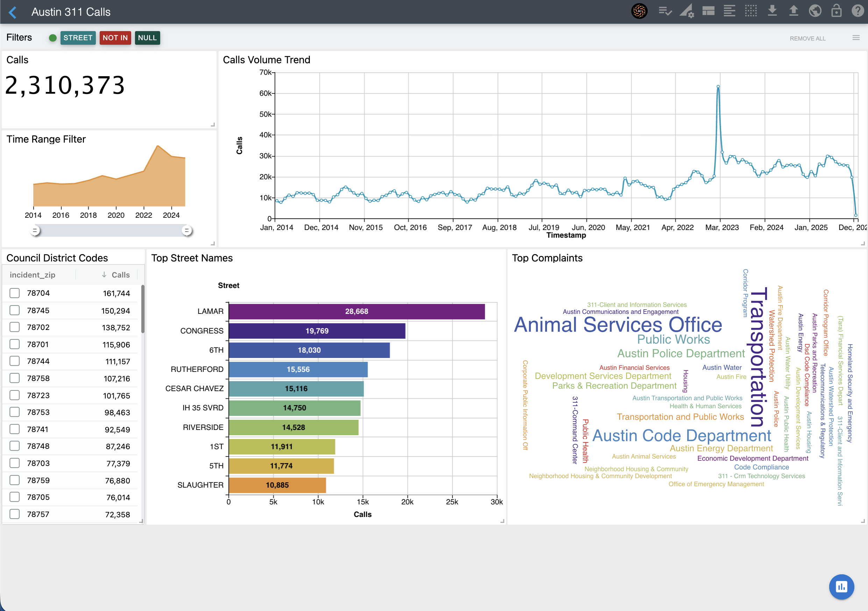Image resolution: width=868 pixels, height=611 pixels.
Task: Click the download arrow icon
Action: tap(773, 11)
